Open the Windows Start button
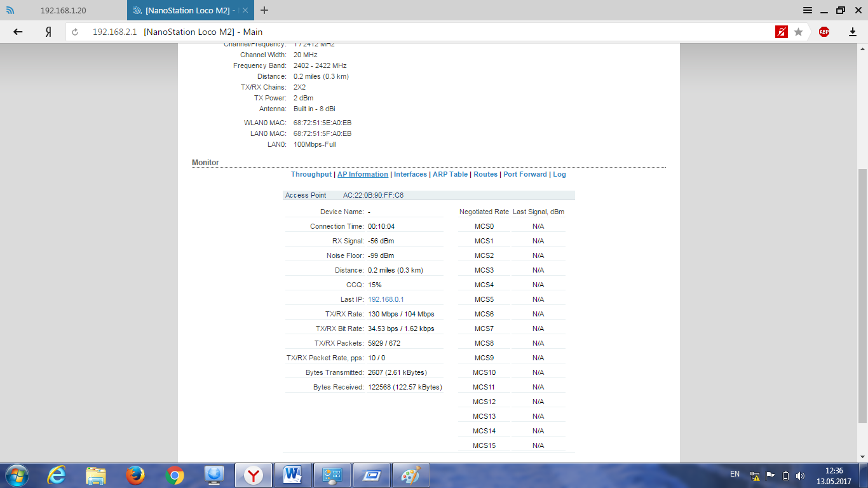This screenshot has width=868, height=488. pos(17,475)
